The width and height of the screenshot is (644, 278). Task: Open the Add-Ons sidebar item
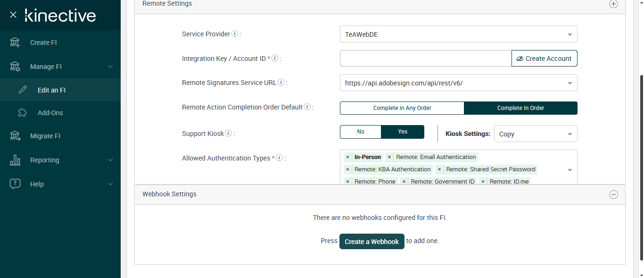coord(50,113)
